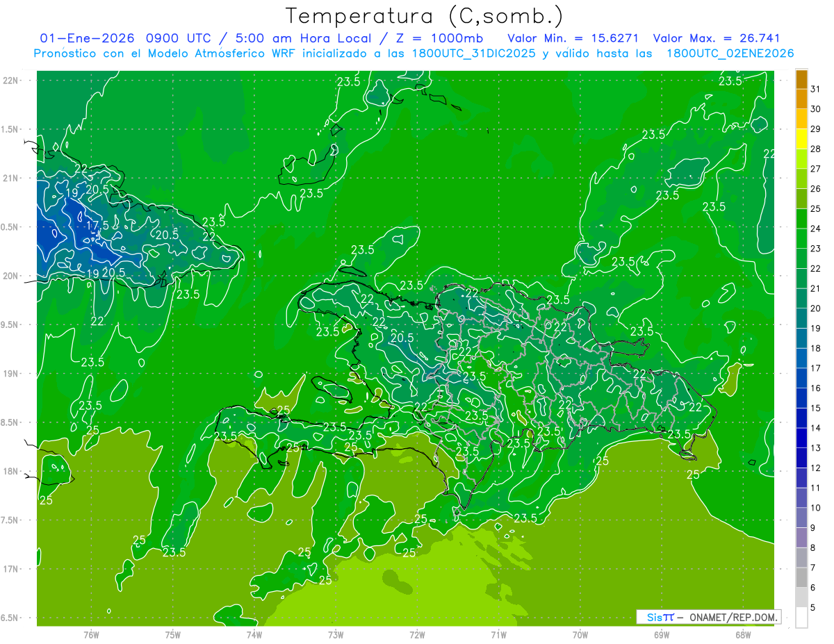Click the '0.5N' latitude axis label
The image size is (834, 644).
(9, 227)
